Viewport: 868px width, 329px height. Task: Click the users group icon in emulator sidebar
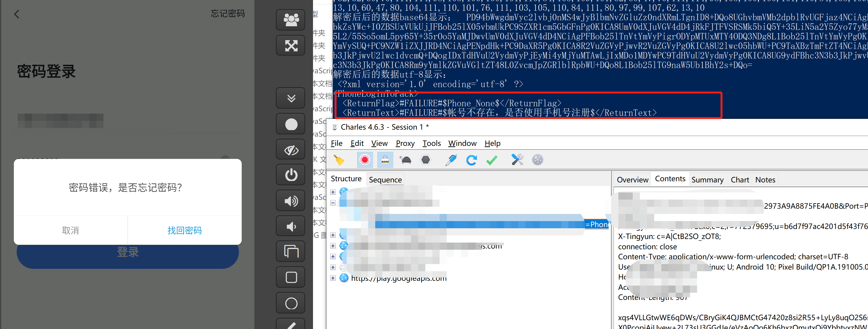click(x=290, y=20)
